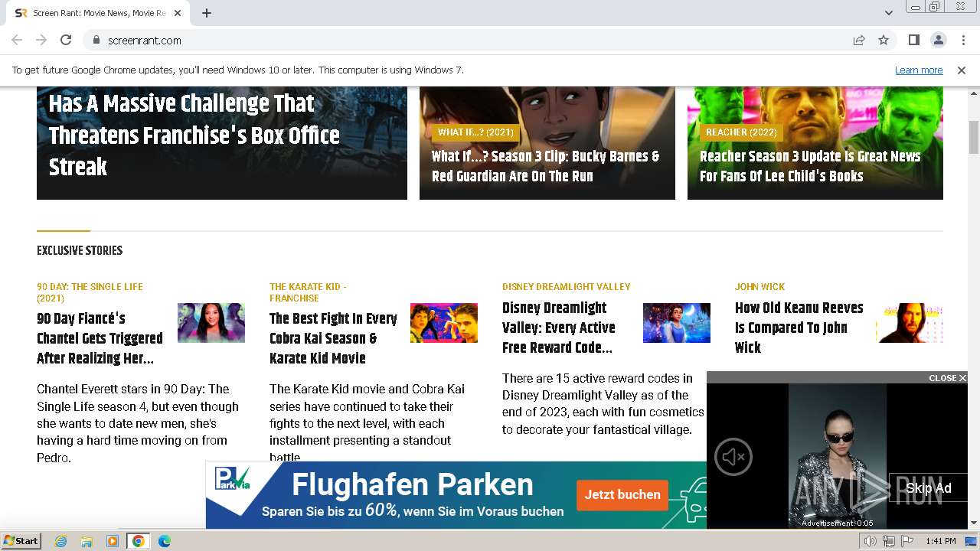
Task: Open REACHER (2022) tag
Action: pyautogui.click(x=741, y=132)
